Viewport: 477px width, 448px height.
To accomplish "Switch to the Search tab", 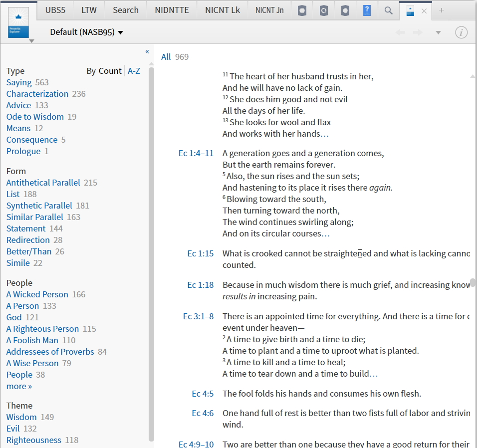I will point(126,10).
